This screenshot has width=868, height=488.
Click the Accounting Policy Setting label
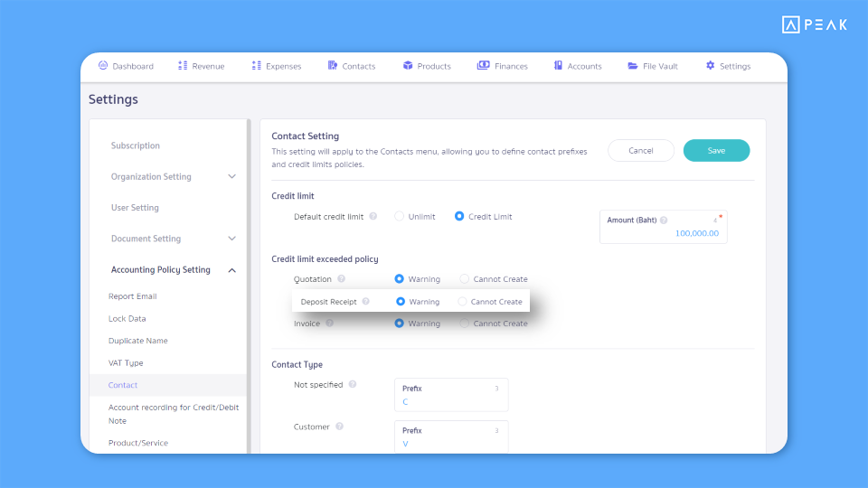pyautogui.click(x=161, y=269)
